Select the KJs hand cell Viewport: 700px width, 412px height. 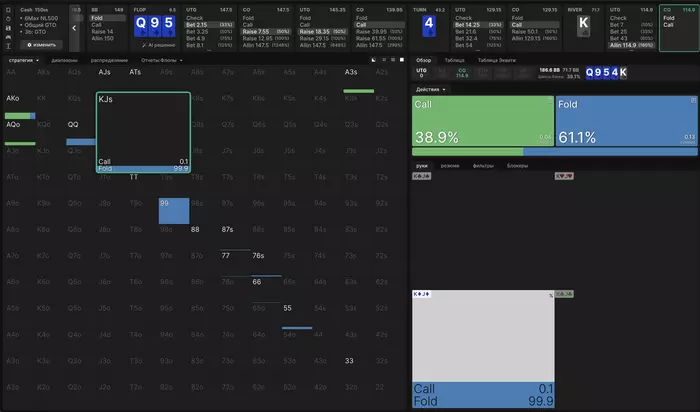(143, 132)
